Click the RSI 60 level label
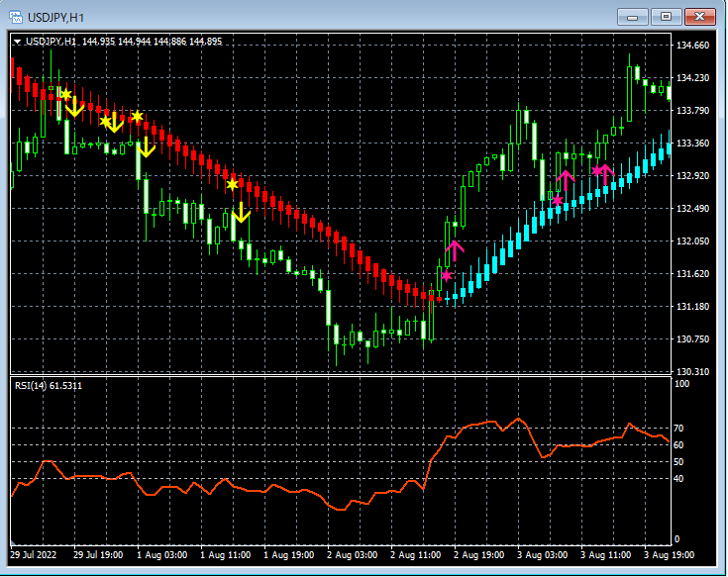Screen dimensions: 728x577 (x=678, y=444)
